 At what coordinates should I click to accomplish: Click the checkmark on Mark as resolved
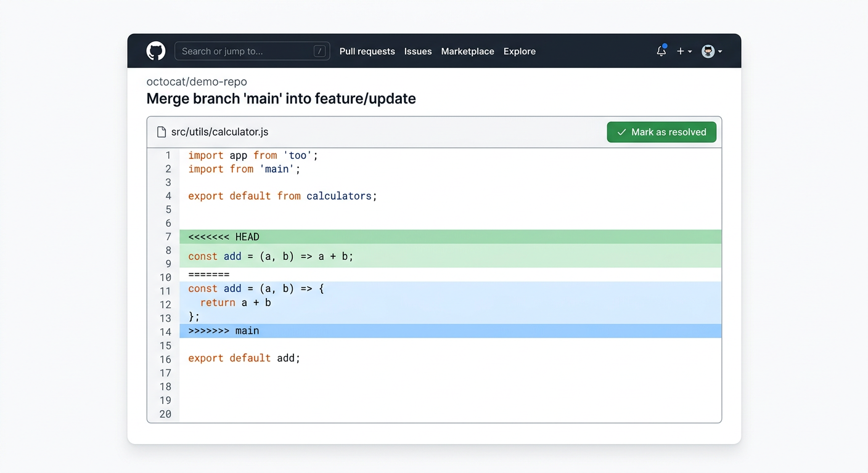621,132
